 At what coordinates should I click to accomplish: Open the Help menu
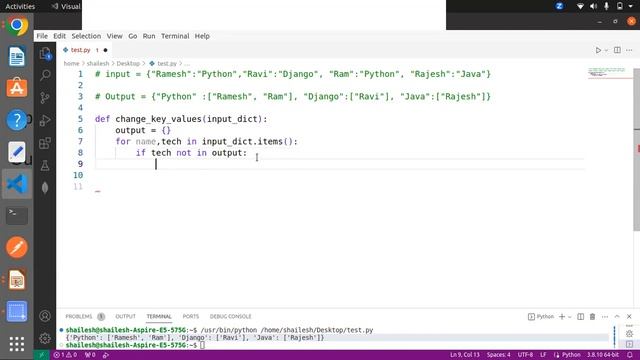pyautogui.click(x=202, y=36)
